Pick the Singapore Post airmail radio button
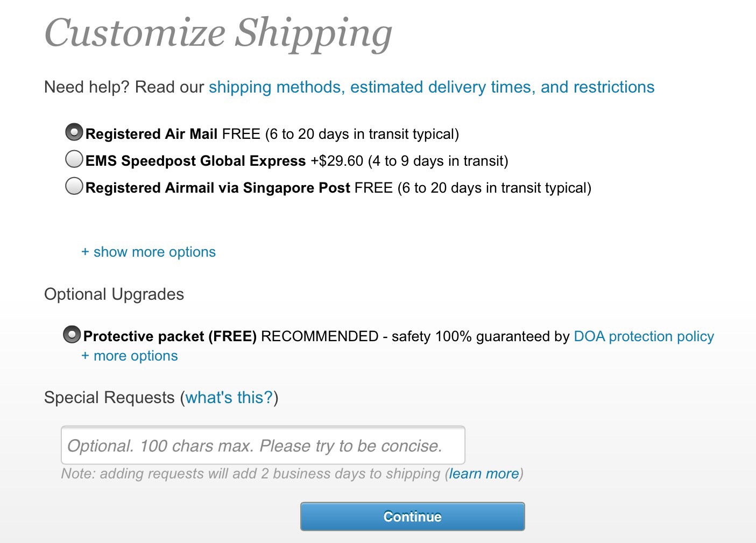Screen dimensions: 756x543 [74, 186]
